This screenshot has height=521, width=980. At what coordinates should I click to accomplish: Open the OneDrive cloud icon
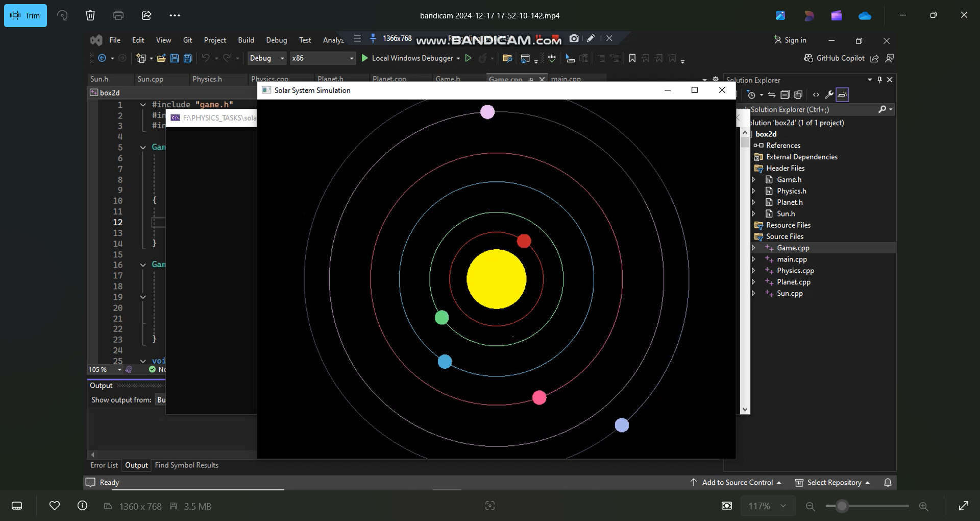click(x=865, y=16)
